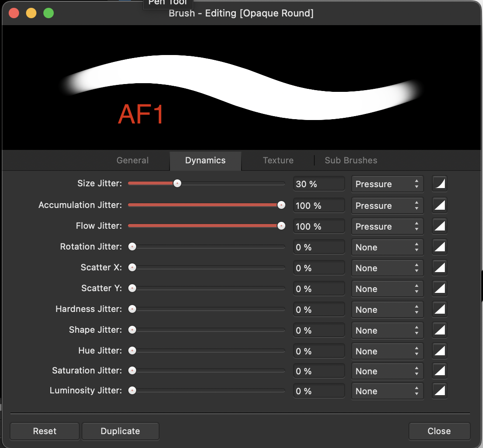Focus the Rotation Jitter percentage field

[319, 247]
